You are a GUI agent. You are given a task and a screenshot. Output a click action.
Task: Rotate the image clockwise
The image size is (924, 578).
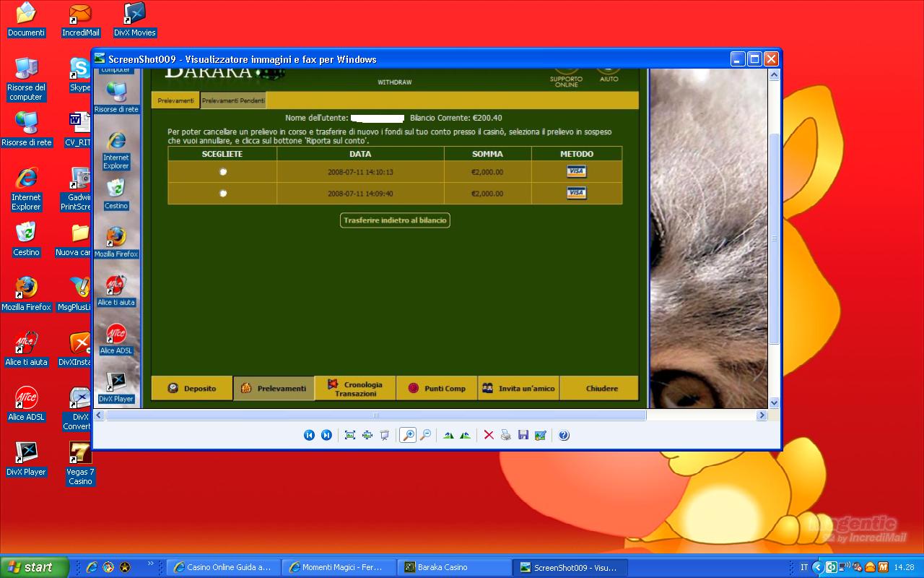(448, 435)
